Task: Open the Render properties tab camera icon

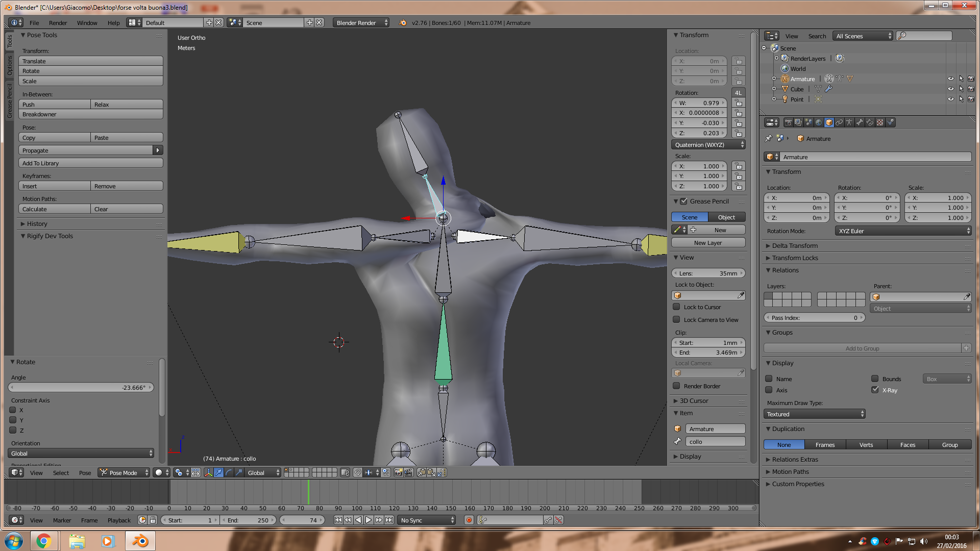Action: tap(788, 122)
